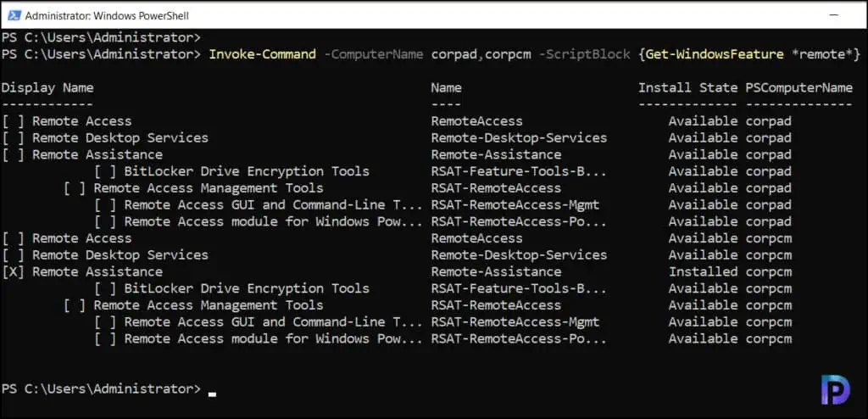Click 'Remote-Desktop-Services' name for corpcm
This screenshot has width=868, height=419.
(519, 255)
